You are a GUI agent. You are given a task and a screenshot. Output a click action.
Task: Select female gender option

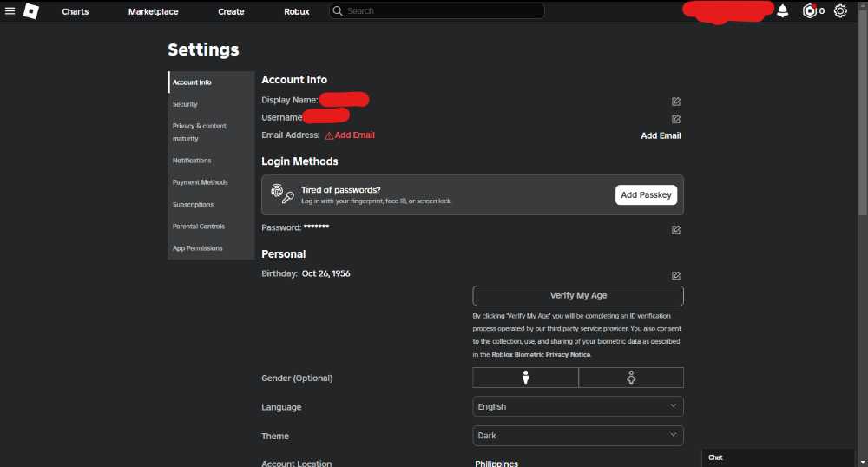point(631,378)
